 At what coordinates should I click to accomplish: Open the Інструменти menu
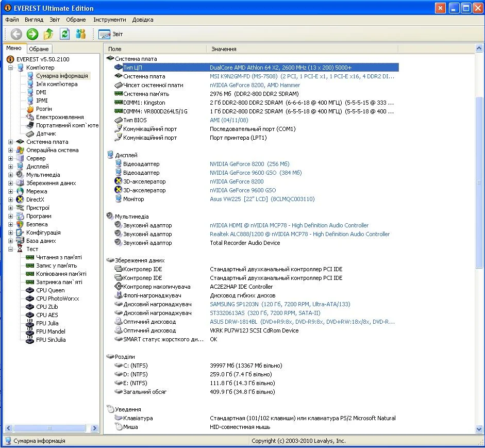(x=109, y=20)
